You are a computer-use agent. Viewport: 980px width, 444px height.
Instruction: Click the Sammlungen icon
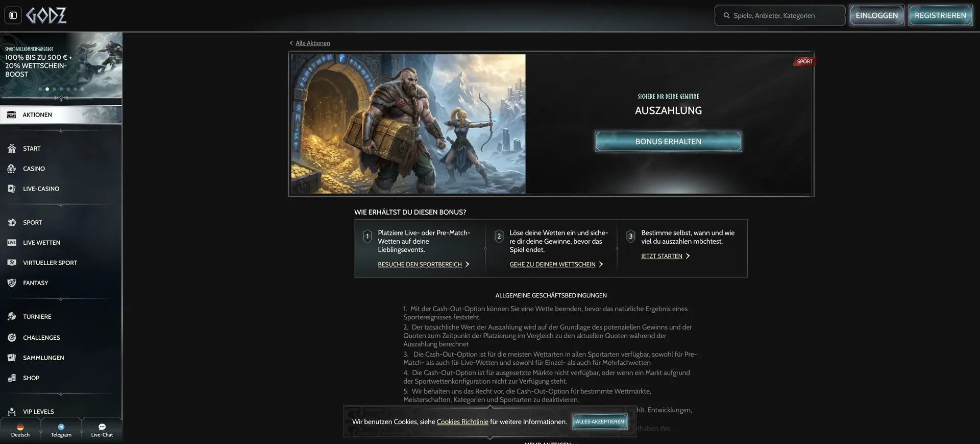(12, 358)
